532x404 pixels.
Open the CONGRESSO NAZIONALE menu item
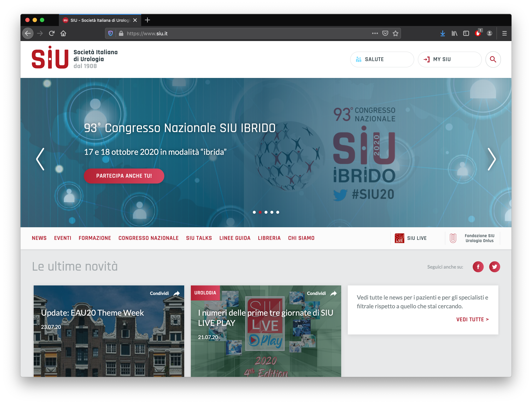point(148,238)
